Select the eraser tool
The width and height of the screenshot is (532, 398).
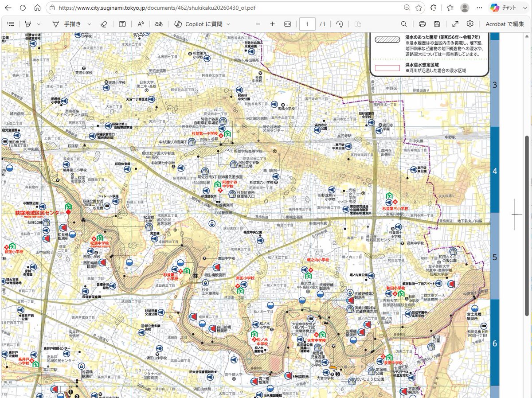[104, 24]
